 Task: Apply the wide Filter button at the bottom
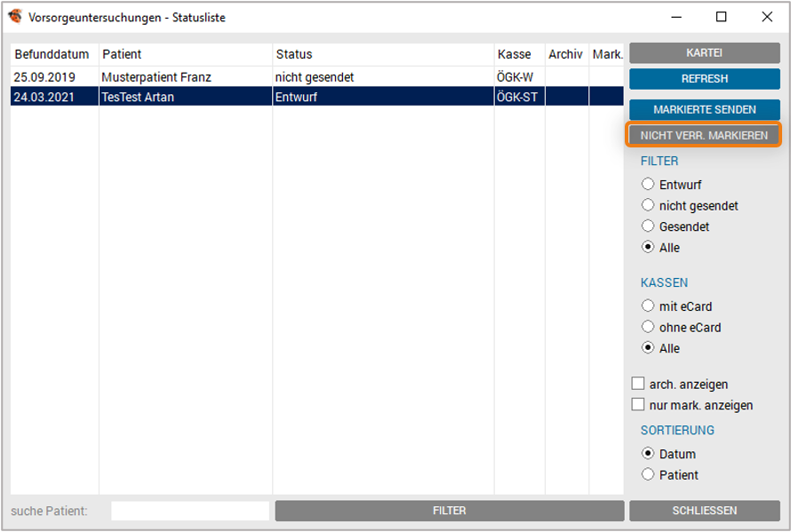coord(450,511)
